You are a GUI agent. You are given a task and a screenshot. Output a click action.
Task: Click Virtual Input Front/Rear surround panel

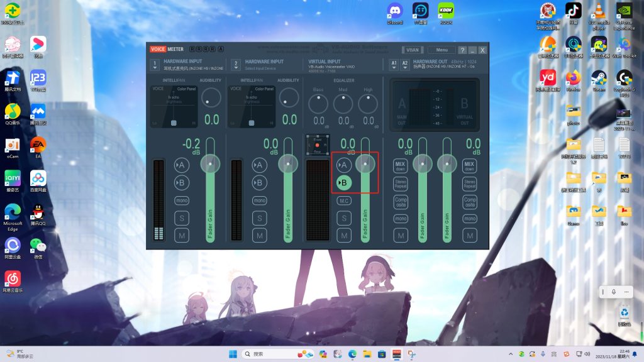click(317, 145)
